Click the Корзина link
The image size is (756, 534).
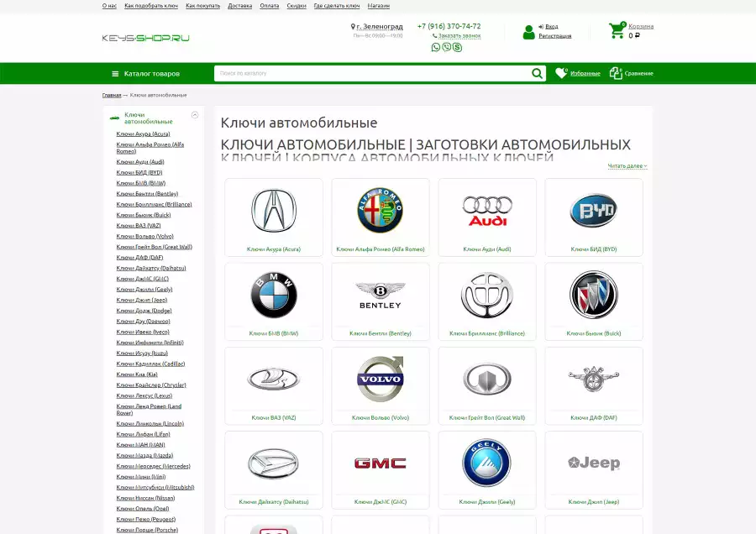tap(641, 27)
